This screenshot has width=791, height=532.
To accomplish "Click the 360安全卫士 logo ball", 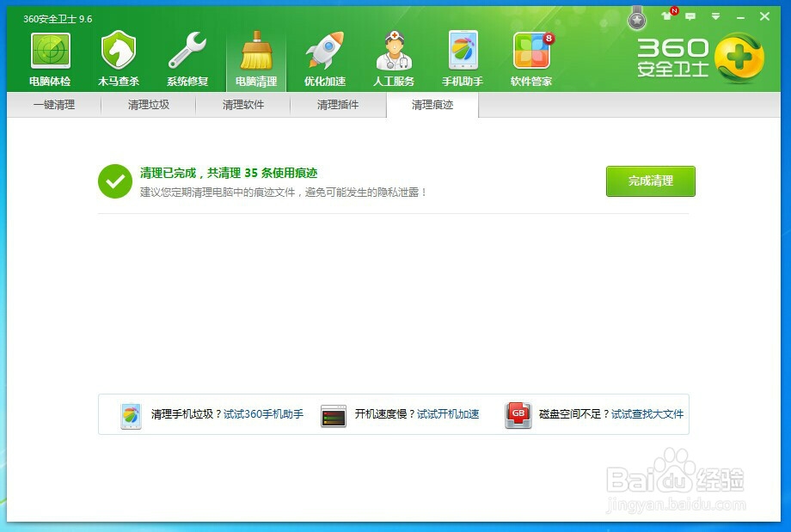I will click(x=739, y=58).
